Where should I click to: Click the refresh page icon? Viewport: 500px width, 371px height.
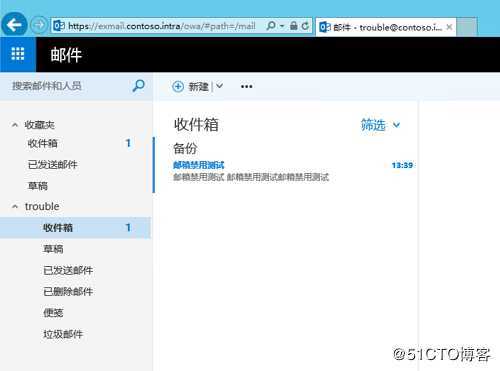(305, 26)
